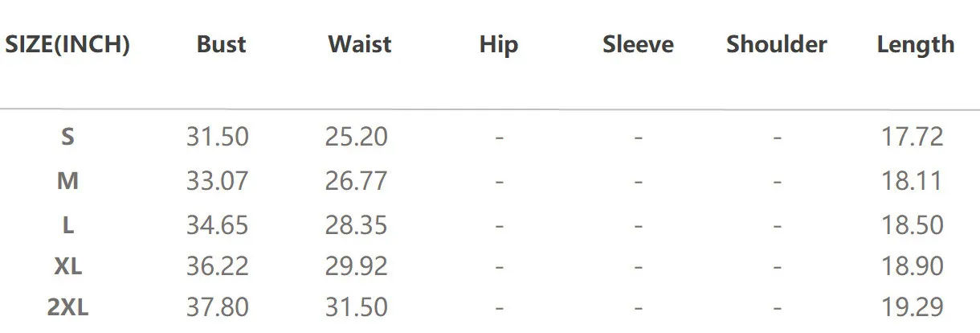Screen dimensions: 980x333
Task: Select the 29.92 waist measurement
Action: pos(357,266)
